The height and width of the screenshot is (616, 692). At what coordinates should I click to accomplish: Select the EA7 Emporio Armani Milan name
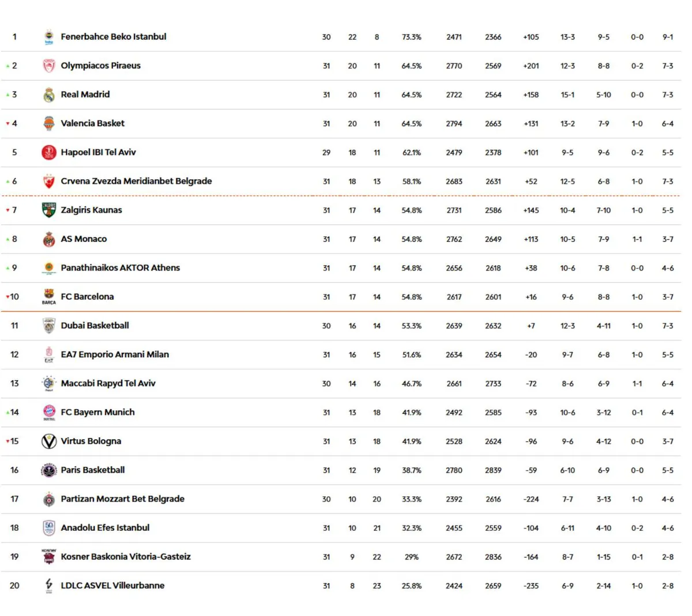[x=115, y=354]
